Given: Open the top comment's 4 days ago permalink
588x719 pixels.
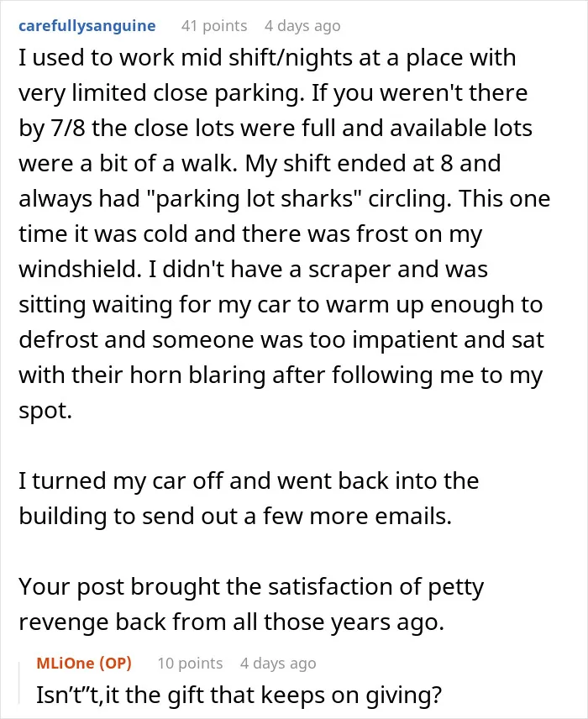Looking at the screenshot, I should tap(302, 26).
